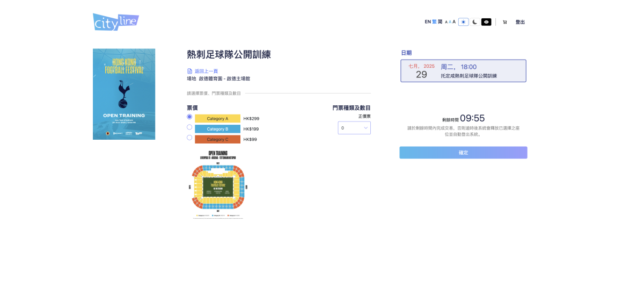
Task: Click 返回上一頁 back link
Action: tap(206, 71)
